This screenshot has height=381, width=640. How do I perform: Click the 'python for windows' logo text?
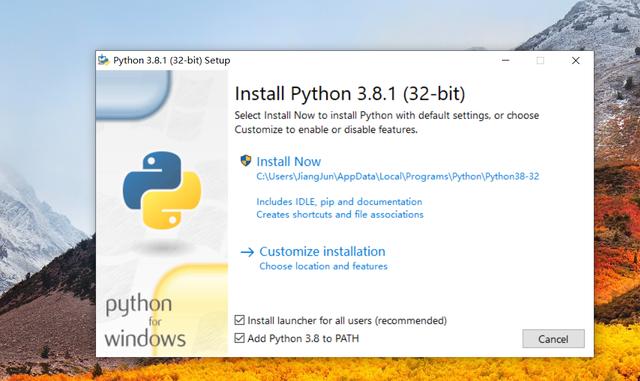tap(145, 321)
